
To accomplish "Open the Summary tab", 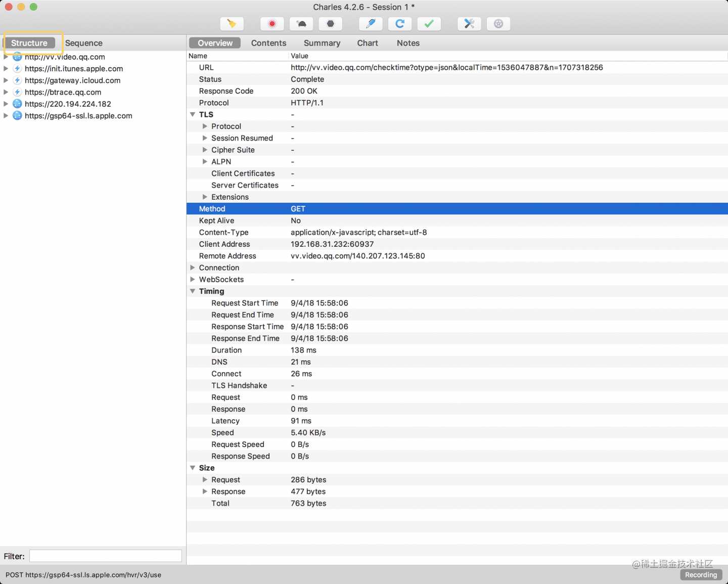I will (322, 43).
